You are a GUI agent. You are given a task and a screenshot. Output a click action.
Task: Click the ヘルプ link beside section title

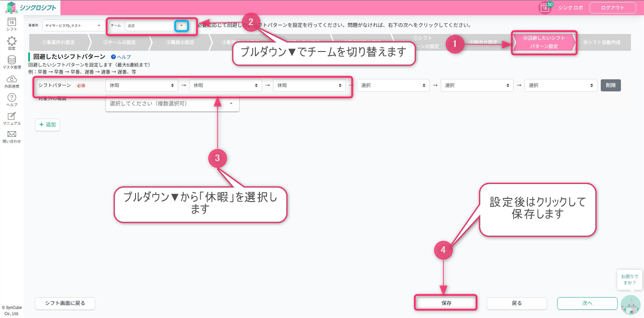tap(121, 57)
